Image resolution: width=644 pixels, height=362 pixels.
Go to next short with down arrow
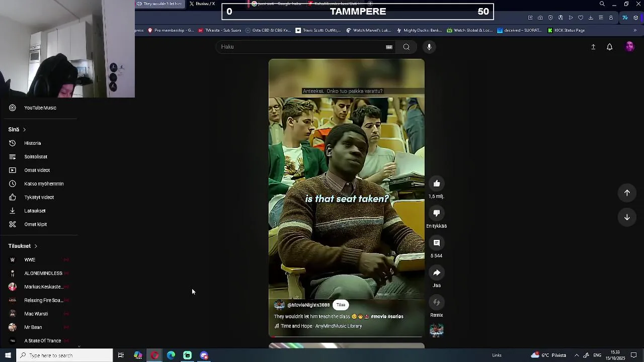627,217
